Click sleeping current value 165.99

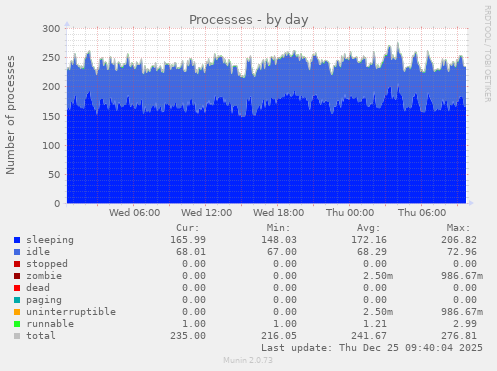coord(188,240)
